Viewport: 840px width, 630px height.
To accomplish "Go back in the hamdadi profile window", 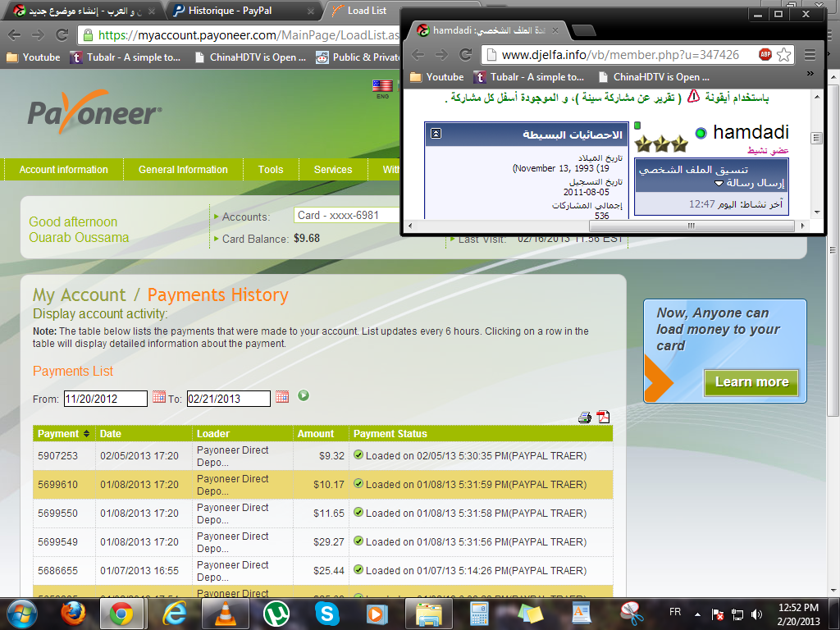I will 418,54.
